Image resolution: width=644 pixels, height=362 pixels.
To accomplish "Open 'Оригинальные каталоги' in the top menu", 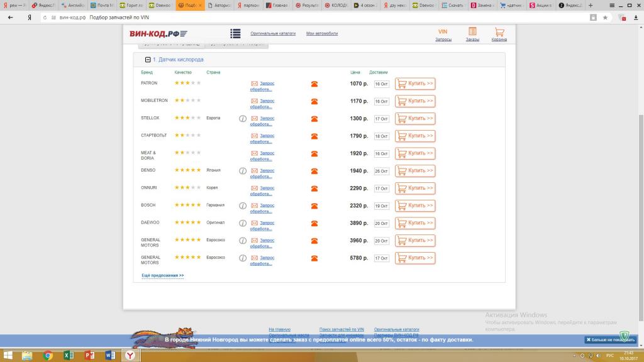I will pos(273,33).
